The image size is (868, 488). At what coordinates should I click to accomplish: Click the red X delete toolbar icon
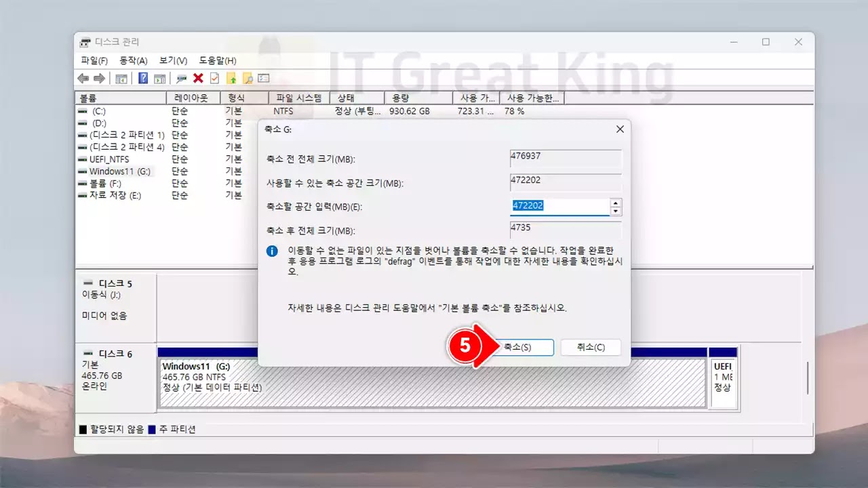click(198, 78)
